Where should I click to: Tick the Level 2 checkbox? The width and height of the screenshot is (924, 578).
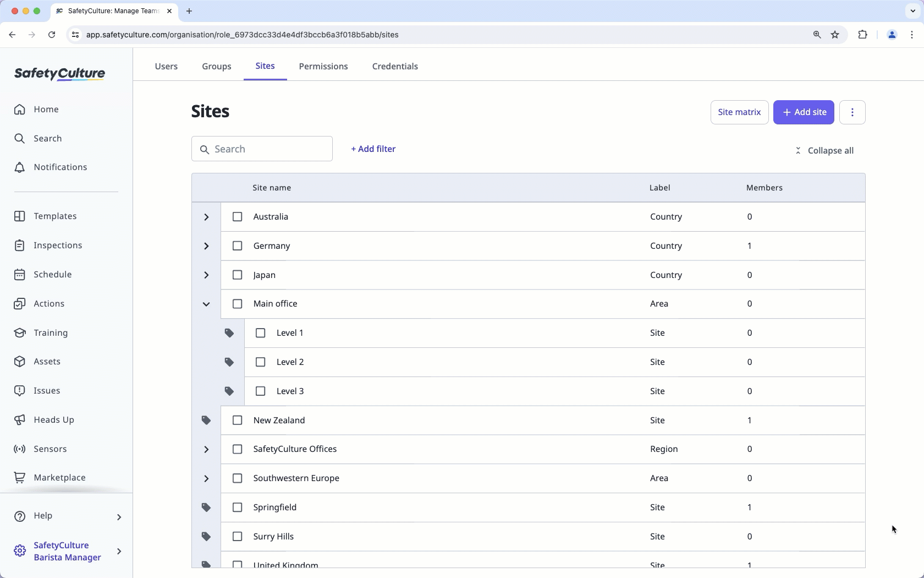(x=261, y=362)
